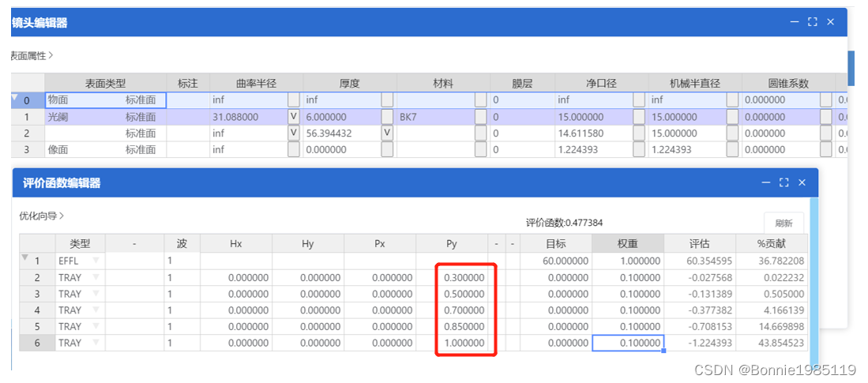Click the 目标 column header

click(556, 243)
